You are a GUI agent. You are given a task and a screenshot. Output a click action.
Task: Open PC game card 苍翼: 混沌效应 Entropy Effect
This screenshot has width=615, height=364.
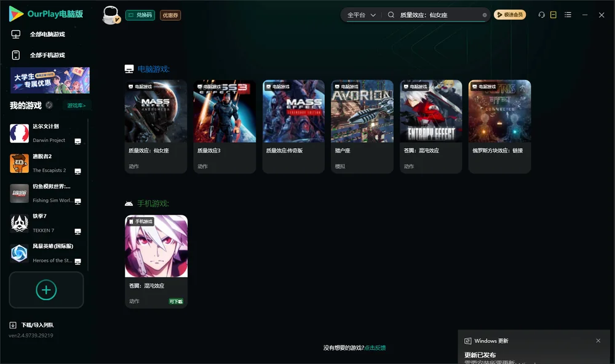(430, 126)
